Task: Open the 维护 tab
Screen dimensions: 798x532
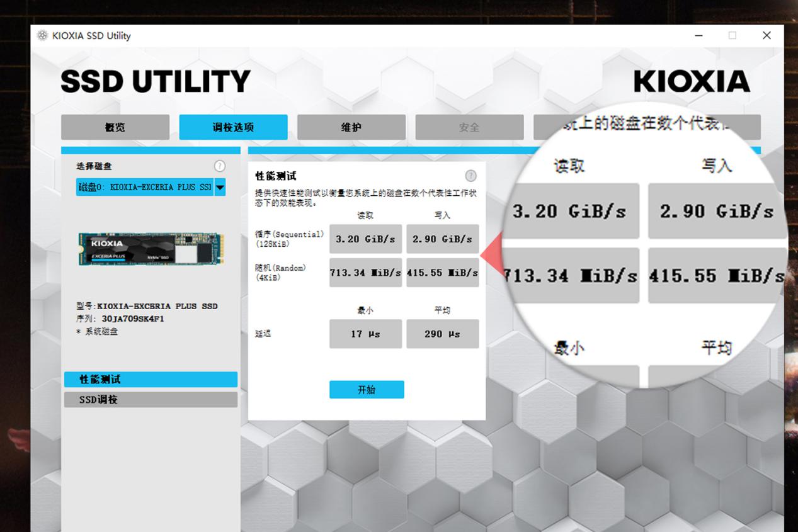Action: [351, 127]
